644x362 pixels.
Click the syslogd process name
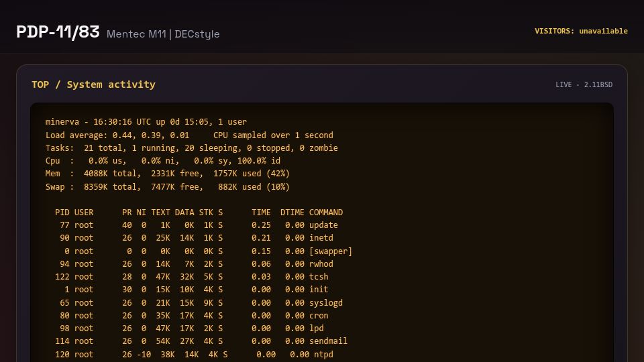[326, 303]
